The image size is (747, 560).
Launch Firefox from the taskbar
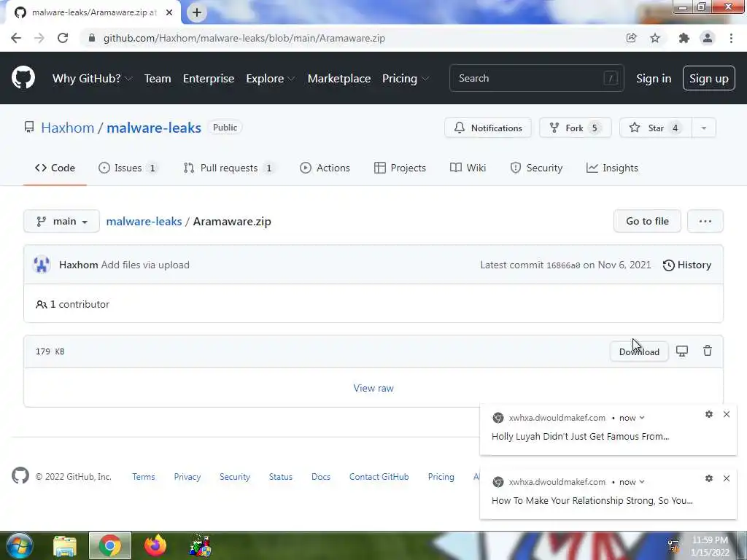(155, 545)
